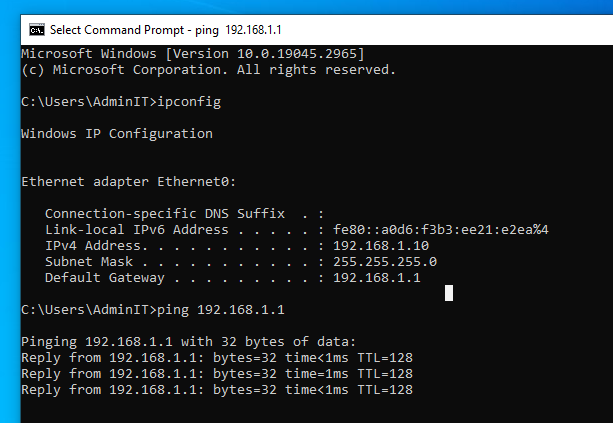This screenshot has height=423, width=613.
Task: Click the Pinging with 32 bytes line
Action: [x=188, y=342]
